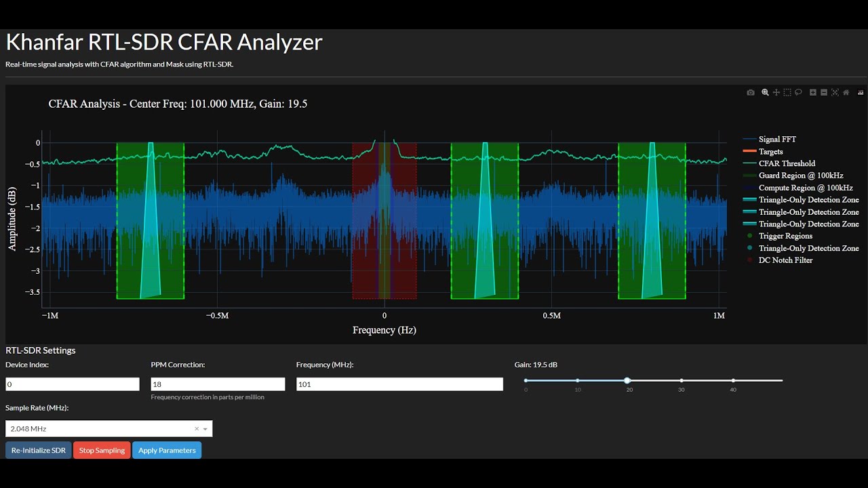Focus the Frequency (MHz) input field
Screen dimensions: 868x488
[399, 384]
